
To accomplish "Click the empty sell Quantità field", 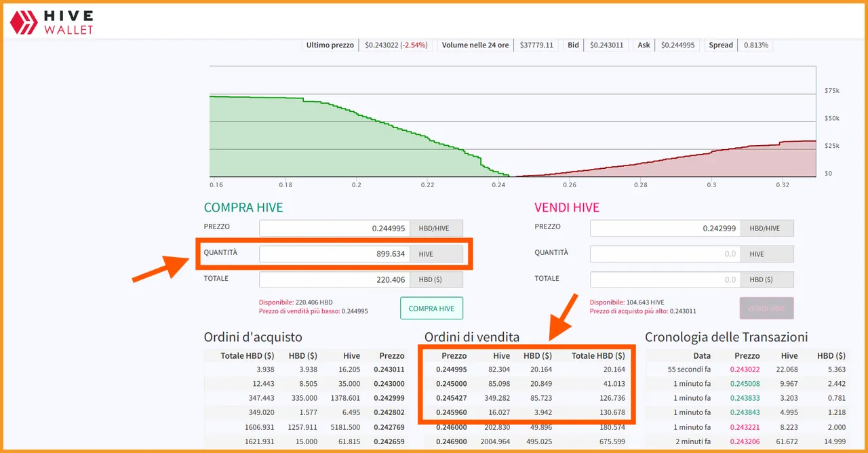I will [x=665, y=254].
